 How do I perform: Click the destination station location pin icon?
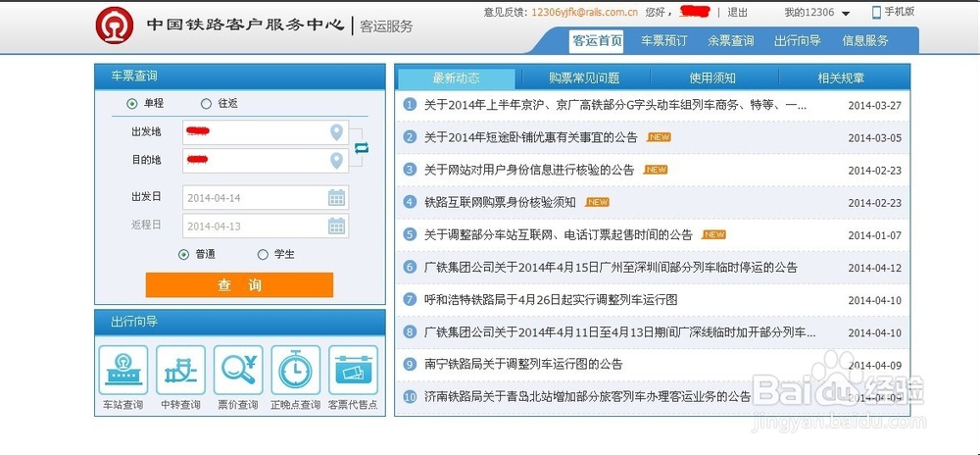[337, 161]
